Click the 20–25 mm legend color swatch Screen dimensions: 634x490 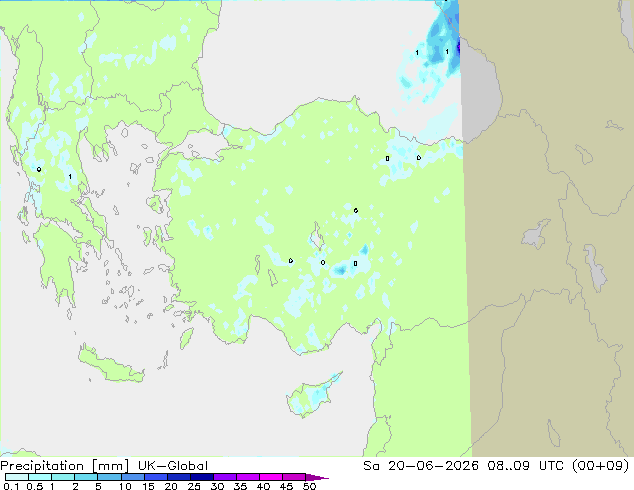(x=178, y=477)
